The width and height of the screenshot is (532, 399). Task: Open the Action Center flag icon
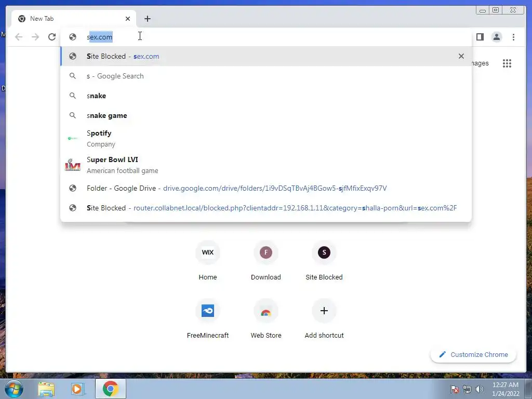pyautogui.click(x=455, y=389)
